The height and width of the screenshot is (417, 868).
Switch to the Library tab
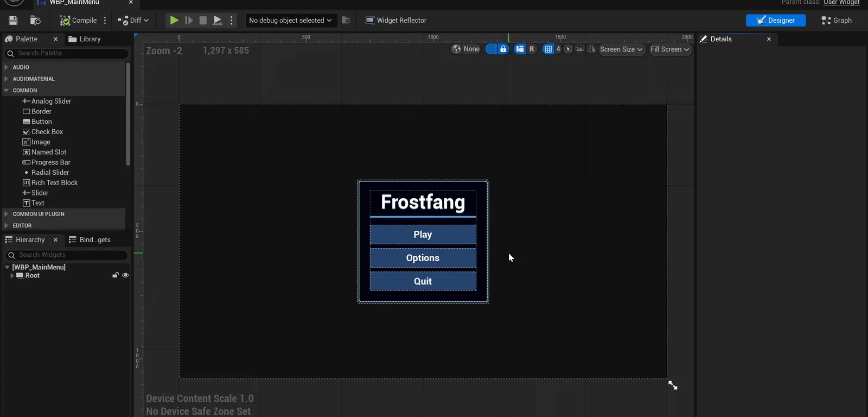(85, 39)
